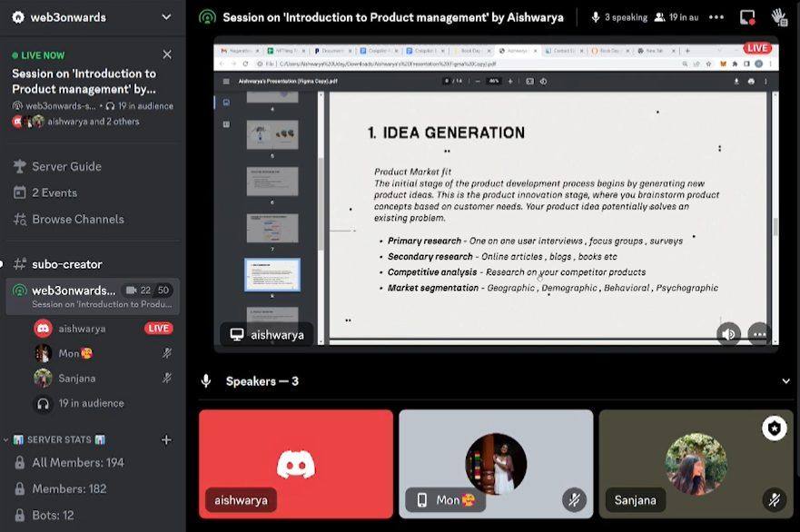
Task: Click the PDF rotate icon
Action: pyautogui.click(x=543, y=81)
